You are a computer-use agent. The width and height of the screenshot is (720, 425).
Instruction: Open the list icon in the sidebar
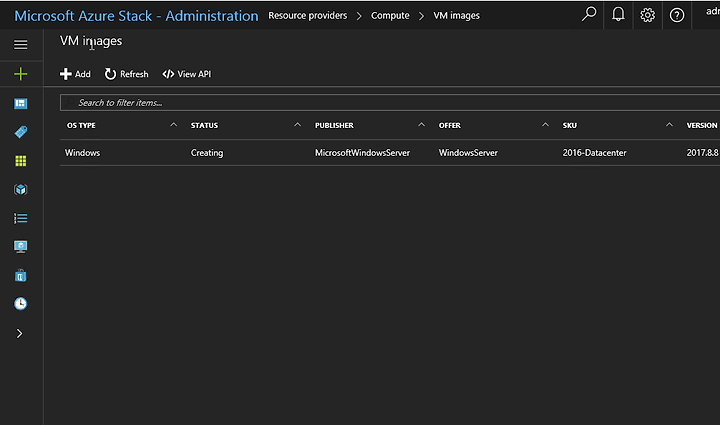click(21, 218)
